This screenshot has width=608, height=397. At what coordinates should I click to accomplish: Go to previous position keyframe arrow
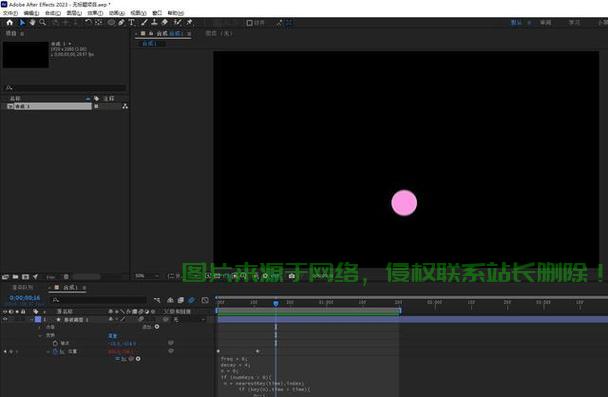pos(5,352)
